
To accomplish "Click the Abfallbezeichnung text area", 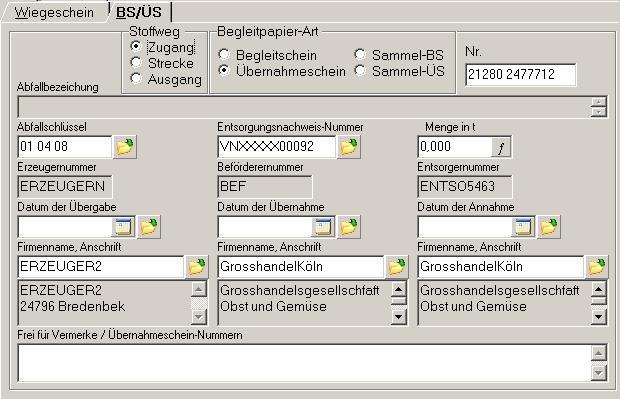I will click(304, 107).
